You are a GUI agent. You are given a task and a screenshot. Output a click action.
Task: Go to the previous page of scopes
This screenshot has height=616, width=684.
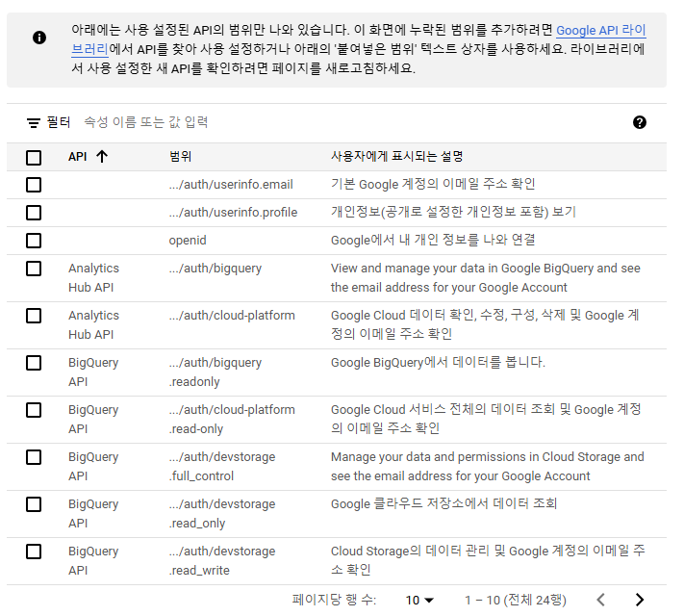click(x=601, y=600)
